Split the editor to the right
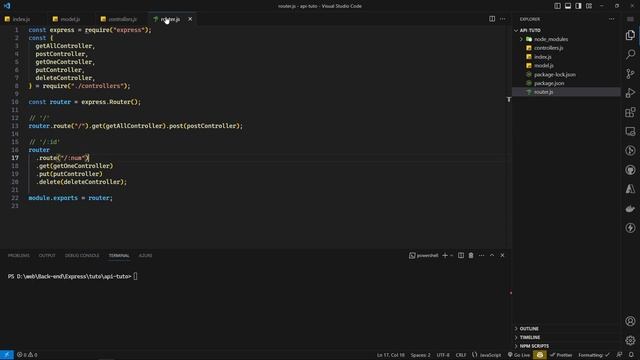640x360 pixels. click(492, 19)
